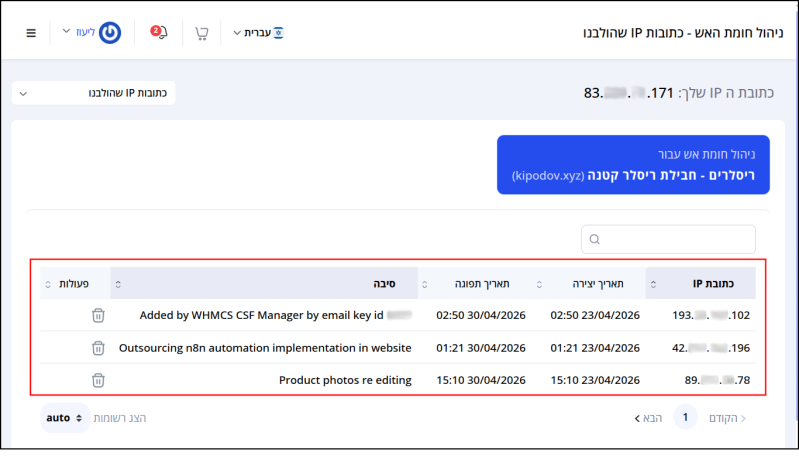Click your IP address 83.x.x.171
The height and width of the screenshot is (467, 799).
tap(628, 93)
